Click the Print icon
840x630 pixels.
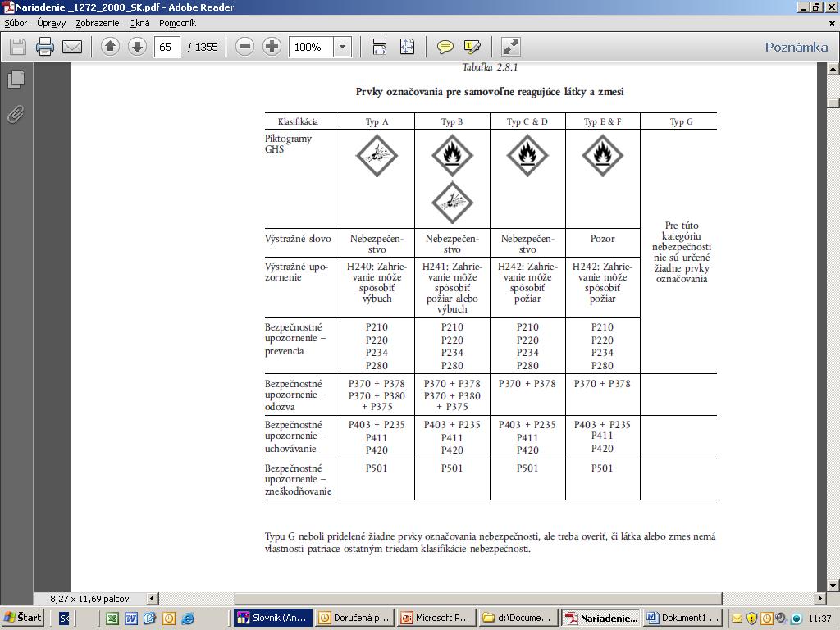(x=45, y=47)
